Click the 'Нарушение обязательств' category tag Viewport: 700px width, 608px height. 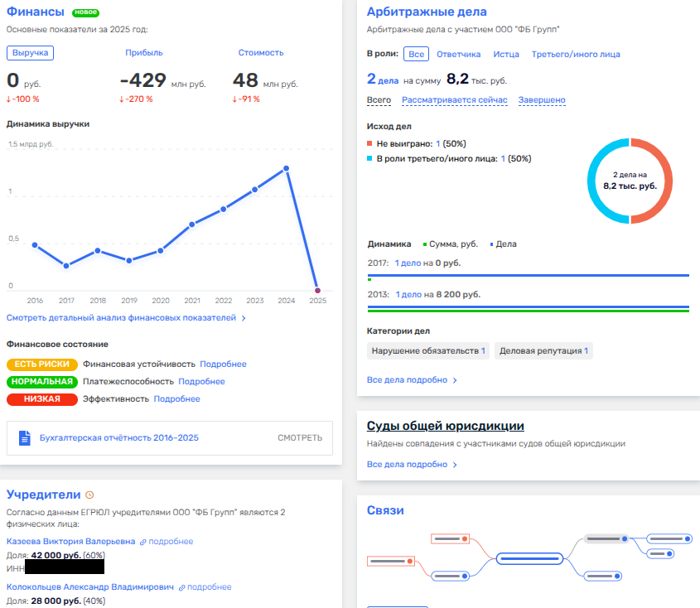tap(428, 351)
